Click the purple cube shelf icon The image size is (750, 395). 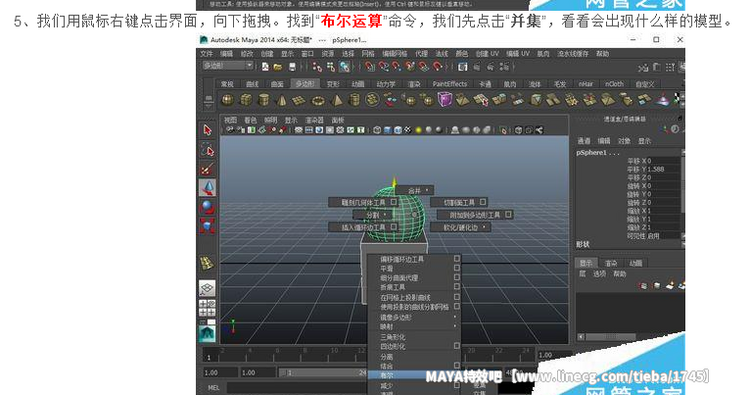(x=445, y=99)
